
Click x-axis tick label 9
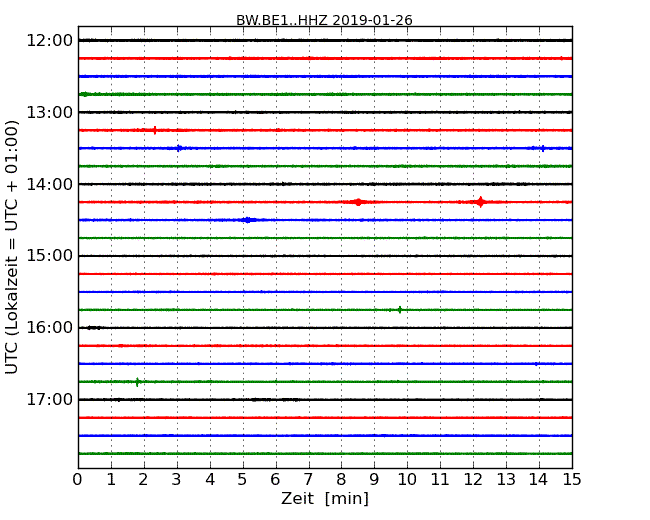pyautogui.click(x=374, y=480)
